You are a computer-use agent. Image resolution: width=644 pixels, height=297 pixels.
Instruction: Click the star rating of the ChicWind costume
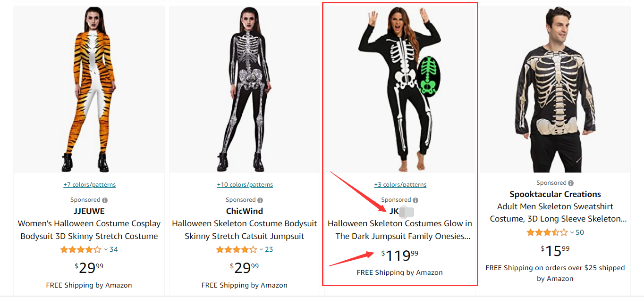(236, 249)
